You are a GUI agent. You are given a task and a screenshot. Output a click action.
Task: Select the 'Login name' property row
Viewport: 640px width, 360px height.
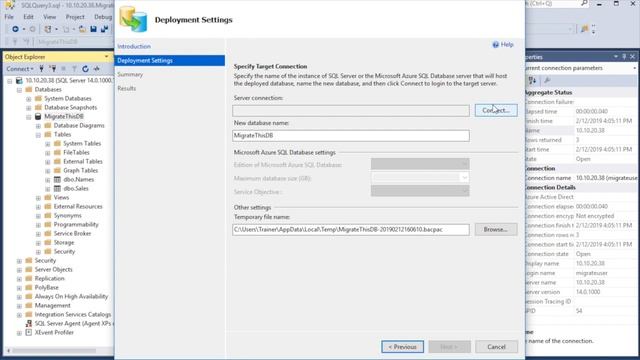coord(581,273)
